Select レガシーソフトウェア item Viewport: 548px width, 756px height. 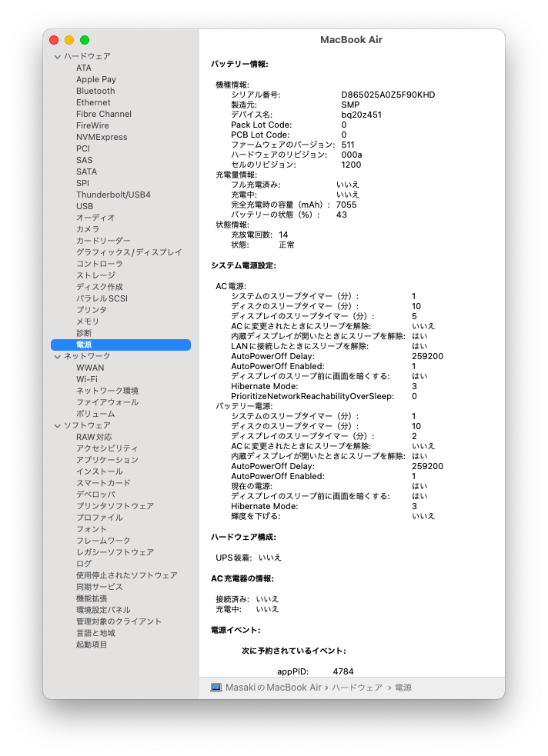click(115, 553)
